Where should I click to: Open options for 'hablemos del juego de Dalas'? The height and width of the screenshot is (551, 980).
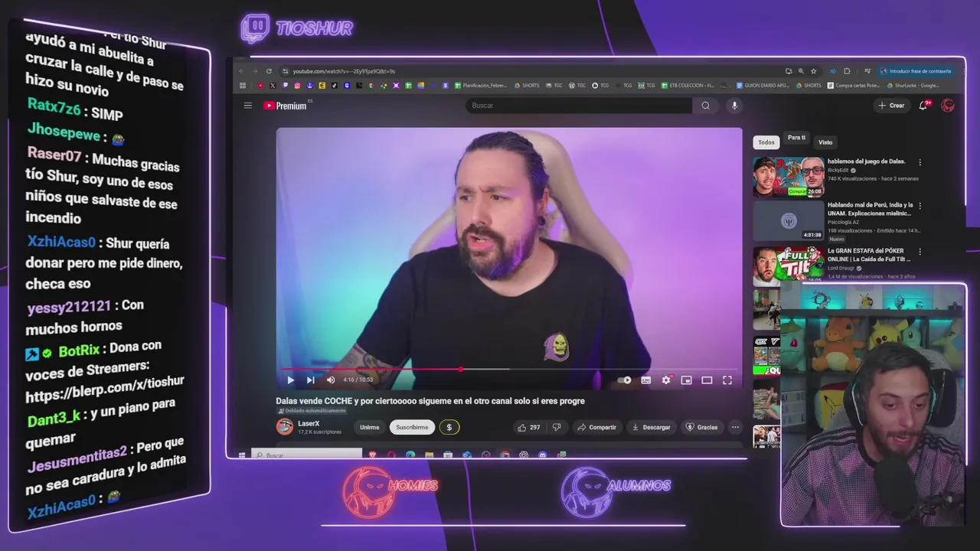(920, 162)
